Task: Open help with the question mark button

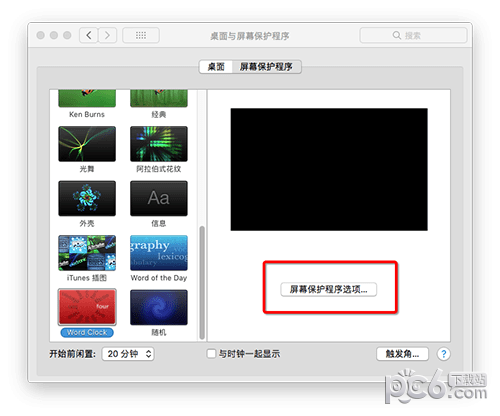Action: pos(444,354)
